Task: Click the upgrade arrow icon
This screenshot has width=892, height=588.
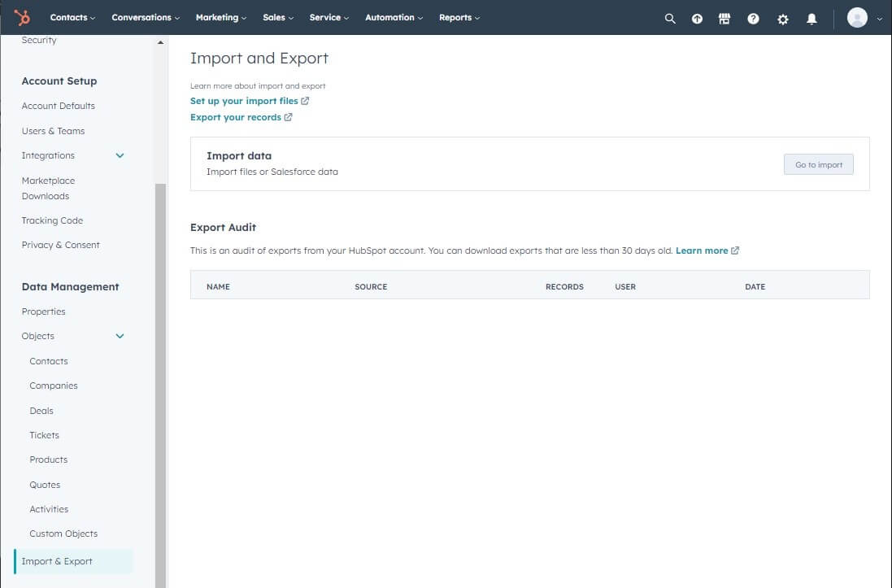Action: pos(697,19)
